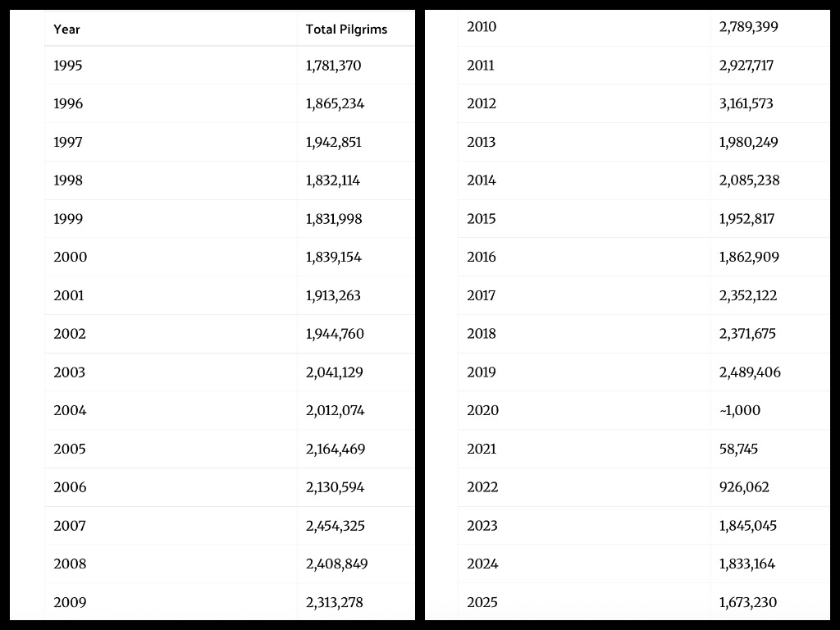
Task: Select the 1998 year row
Action: coord(68,180)
